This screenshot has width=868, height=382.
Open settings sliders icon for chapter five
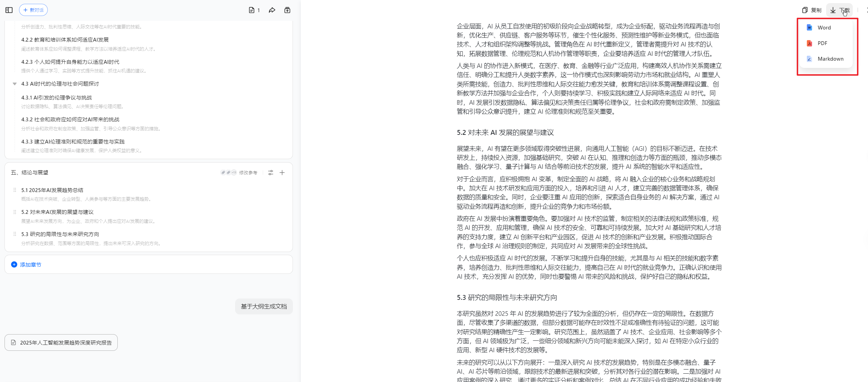271,173
